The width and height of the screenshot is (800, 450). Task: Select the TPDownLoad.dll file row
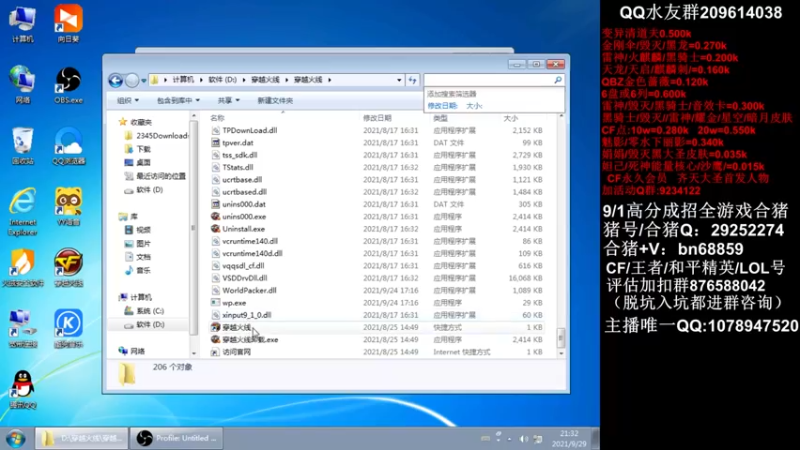377,130
